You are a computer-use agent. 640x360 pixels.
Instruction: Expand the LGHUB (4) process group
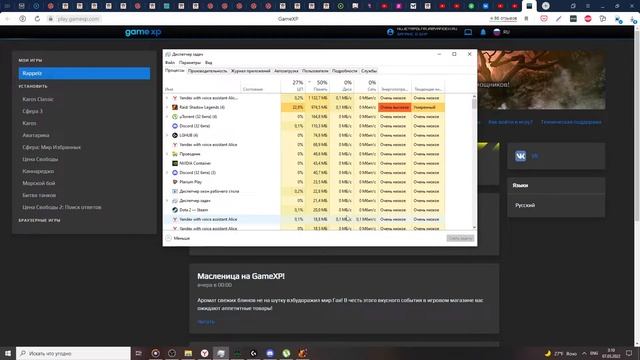pos(167,135)
